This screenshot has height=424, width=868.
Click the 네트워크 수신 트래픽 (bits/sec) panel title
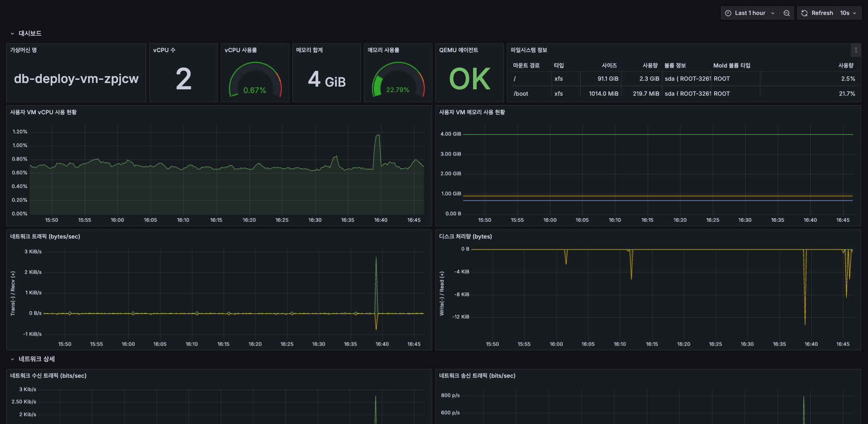tap(48, 376)
